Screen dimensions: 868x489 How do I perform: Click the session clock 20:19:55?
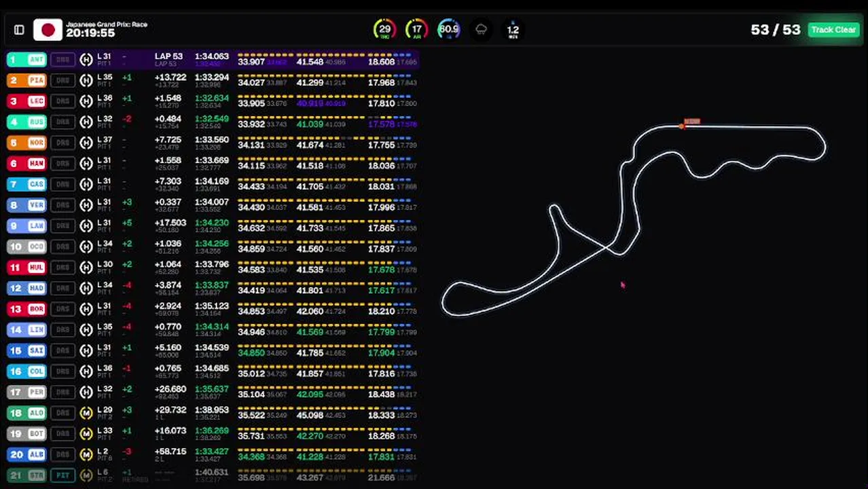point(90,33)
